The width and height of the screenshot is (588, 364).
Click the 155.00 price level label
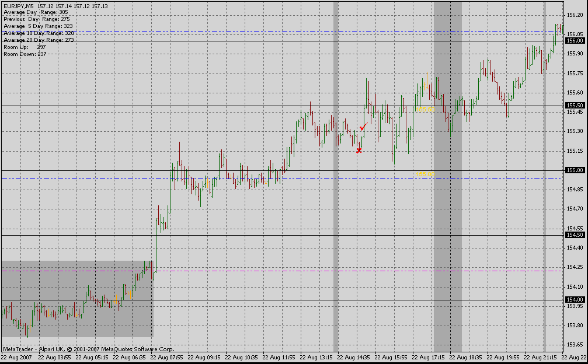tap(575, 170)
